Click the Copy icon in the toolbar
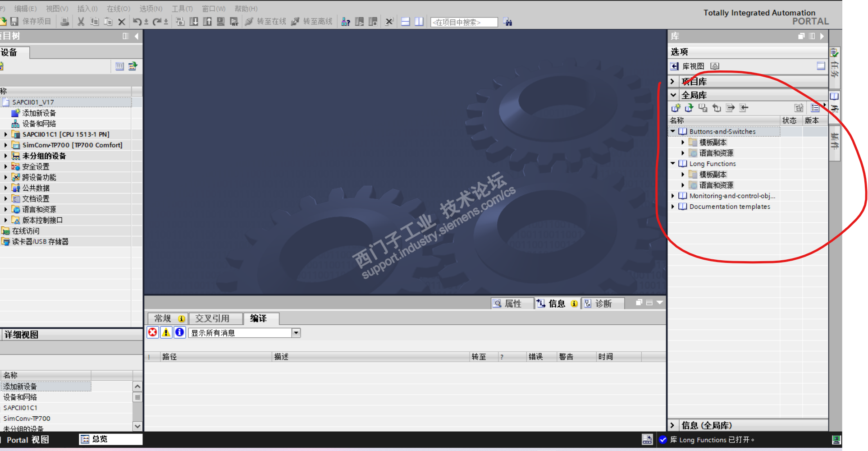 [x=95, y=22]
